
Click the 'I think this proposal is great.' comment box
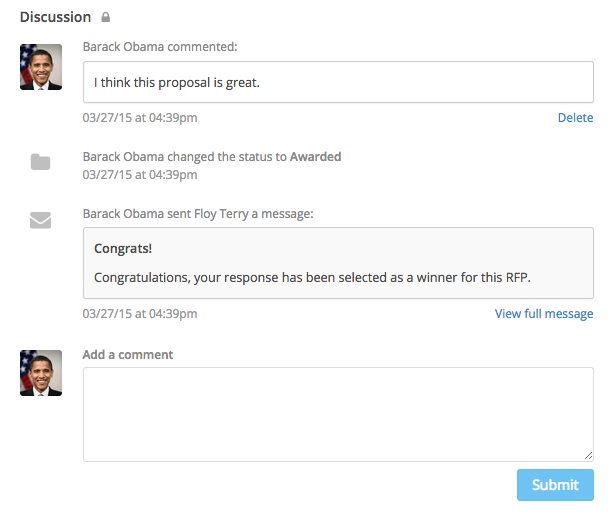pyautogui.click(x=338, y=82)
